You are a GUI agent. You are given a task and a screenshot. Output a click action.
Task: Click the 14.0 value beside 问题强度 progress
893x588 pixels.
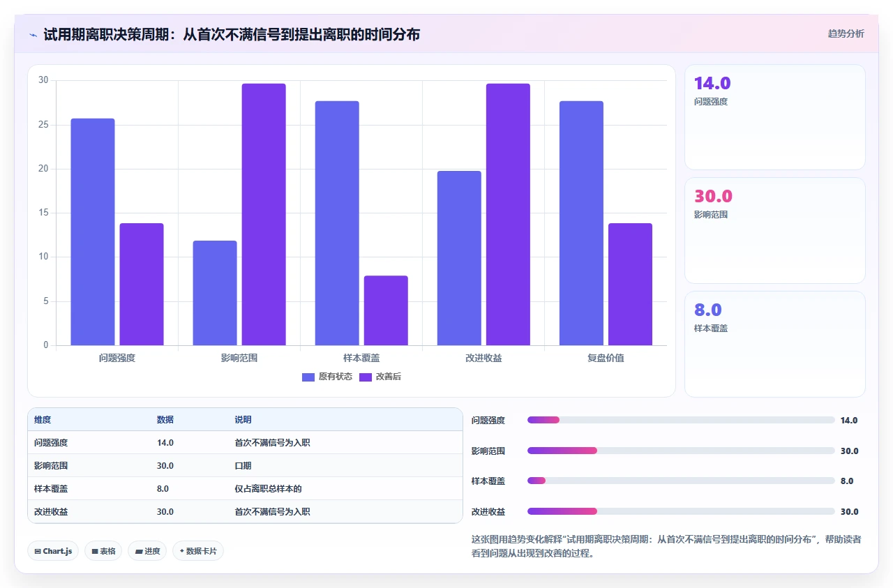pyautogui.click(x=849, y=420)
